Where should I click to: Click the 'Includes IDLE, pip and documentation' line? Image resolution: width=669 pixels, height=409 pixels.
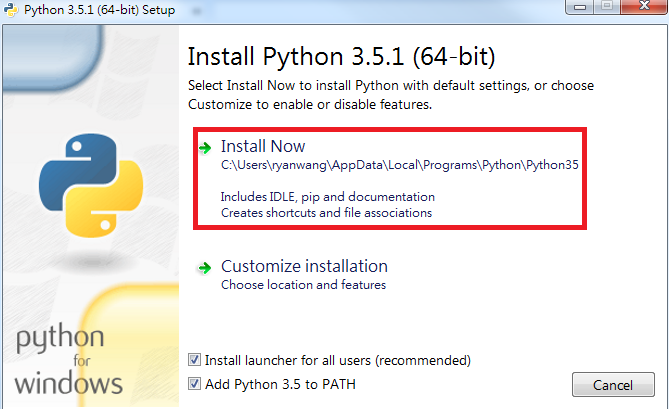tap(328, 197)
